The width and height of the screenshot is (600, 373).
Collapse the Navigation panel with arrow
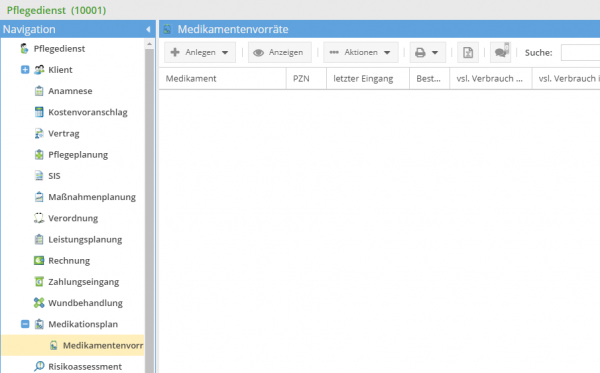[x=148, y=29]
